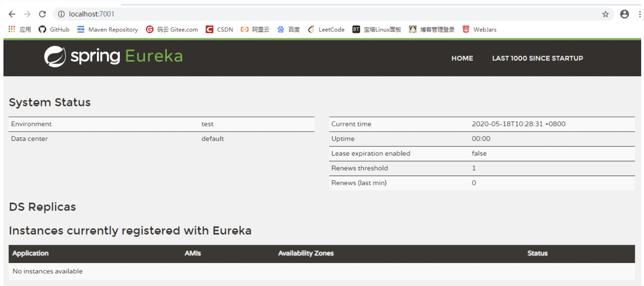This screenshot has height=286, width=644.
Task: Open the WebJars bookmark icon
Action: tap(466, 29)
